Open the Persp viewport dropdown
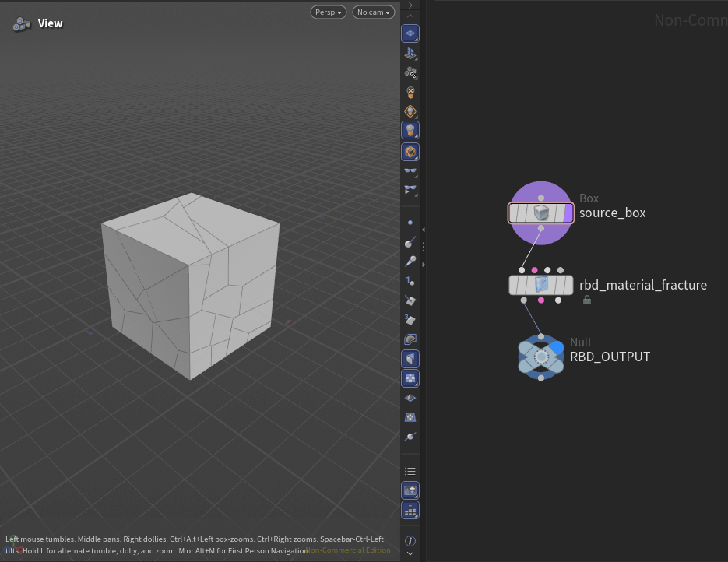The height and width of the screenshot is (562, 728). coord(329,12)
